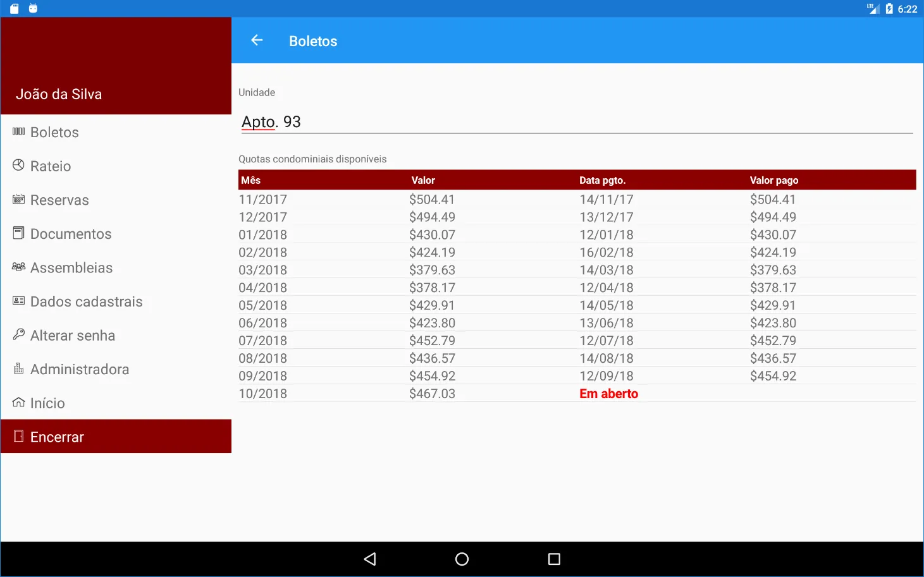Viewport: 924px width, 577px height.
Task: Click the Valor column header
Action: pyautogui.click(x=423, y=180)
